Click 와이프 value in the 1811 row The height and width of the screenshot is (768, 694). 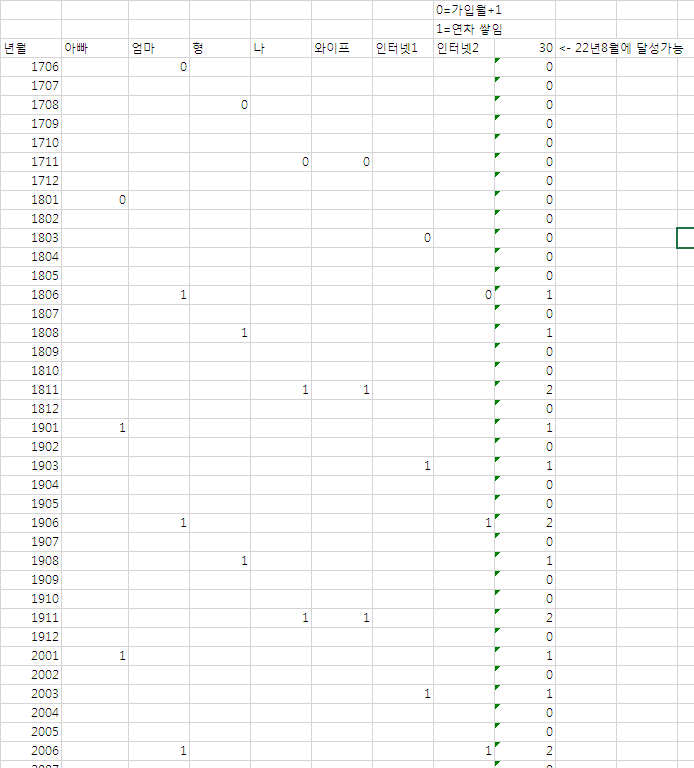pos(341,390)
